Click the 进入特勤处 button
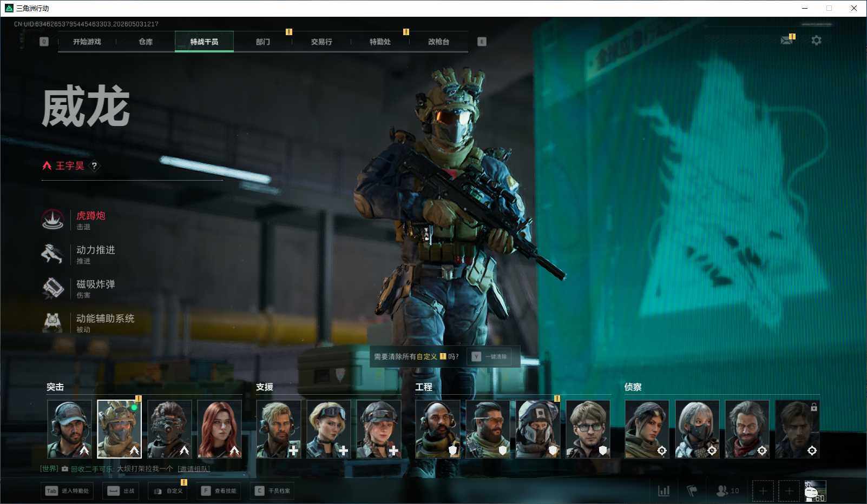Viewport: 867px width, 504px height. (67, 491)
